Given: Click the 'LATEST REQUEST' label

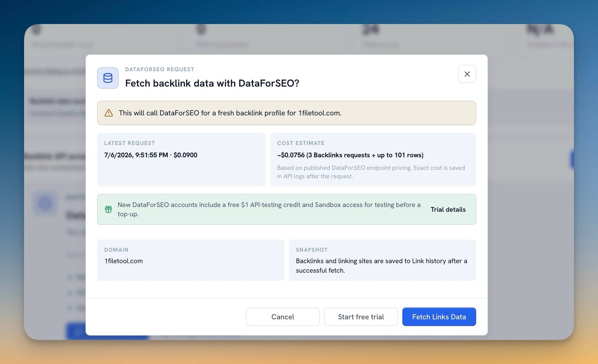Looking at the screenshot, I should (129, 143).
